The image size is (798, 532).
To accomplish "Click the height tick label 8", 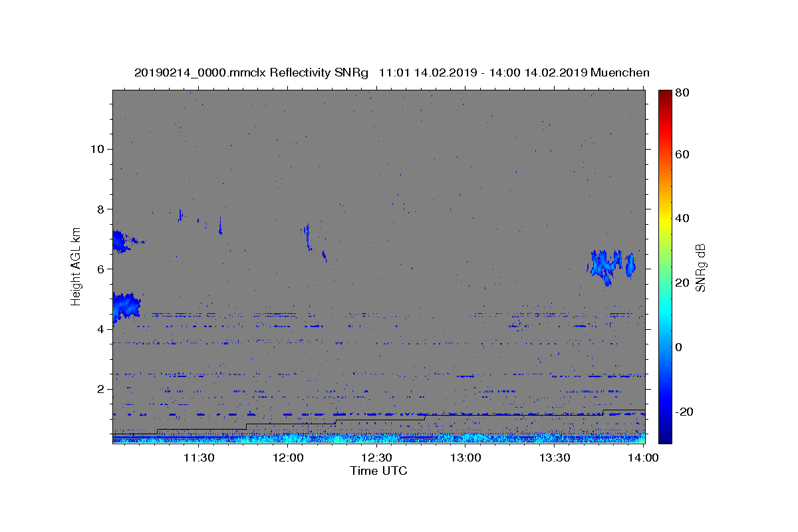I will (99, 209).
